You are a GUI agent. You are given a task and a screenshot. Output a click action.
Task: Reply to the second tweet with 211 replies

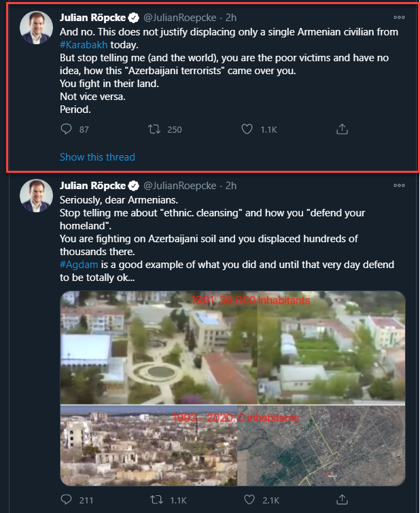pos(67,501)
